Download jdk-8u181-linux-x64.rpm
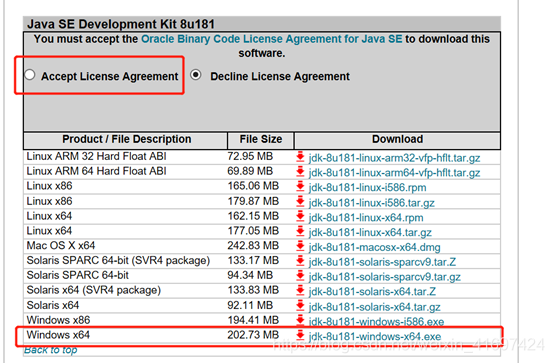554x363 pixels. [x=366, y=217]
